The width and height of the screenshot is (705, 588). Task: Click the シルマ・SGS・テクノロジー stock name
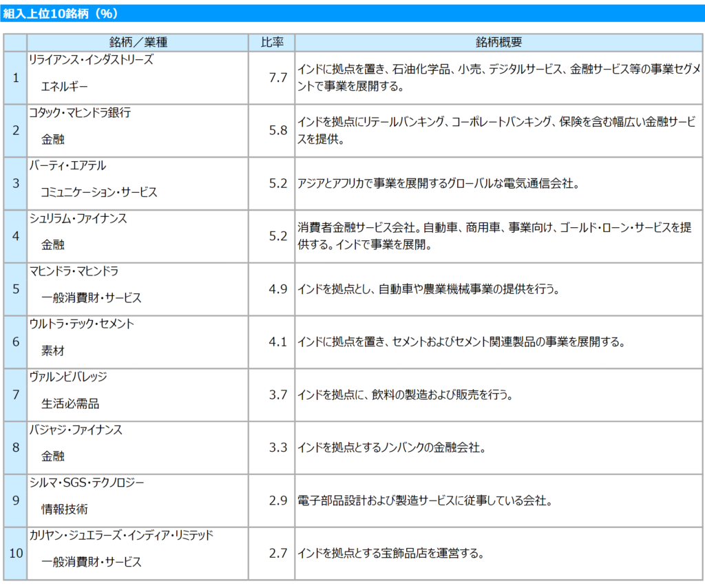click(86, 483)
